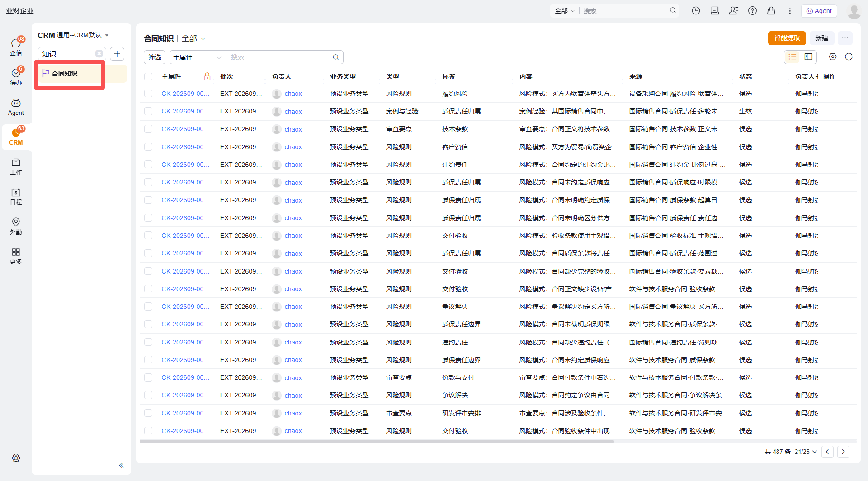Check the row tagged 履约风险

click(148, 94)
